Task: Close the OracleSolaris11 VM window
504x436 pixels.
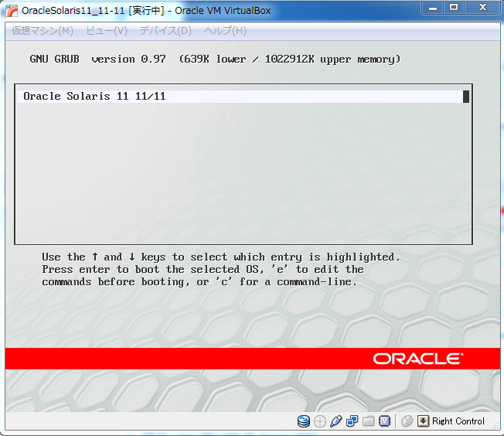Action: (482, 8)
